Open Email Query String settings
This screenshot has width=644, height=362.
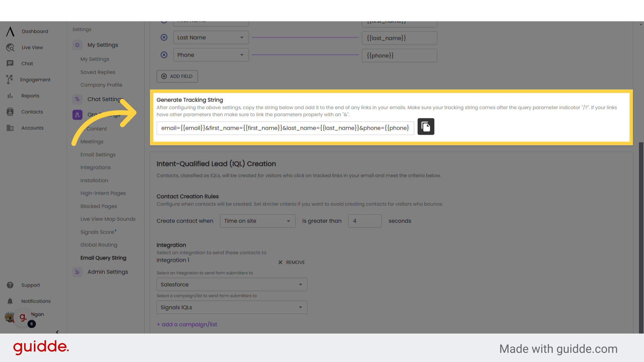click(x=103, y=258)
